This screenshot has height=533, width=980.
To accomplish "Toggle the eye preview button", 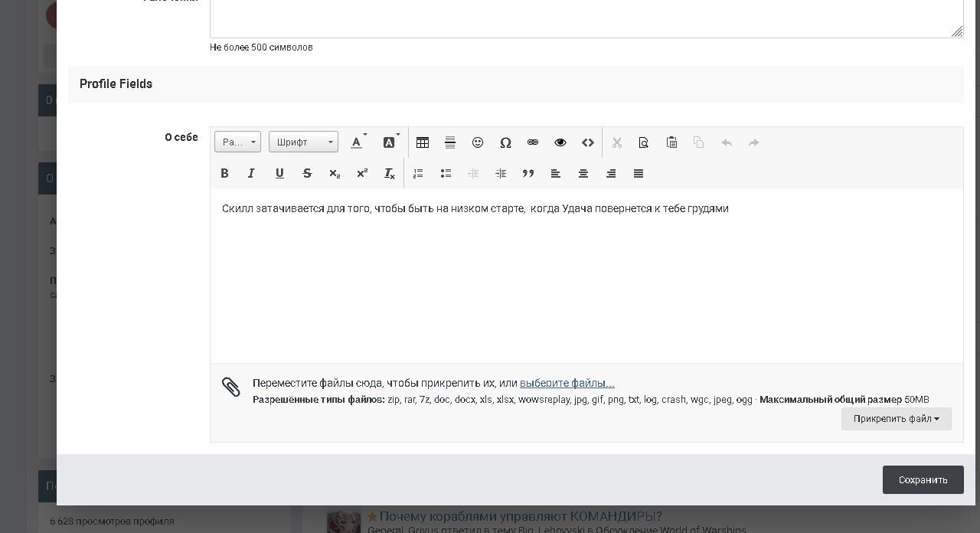I will (560, 142).
